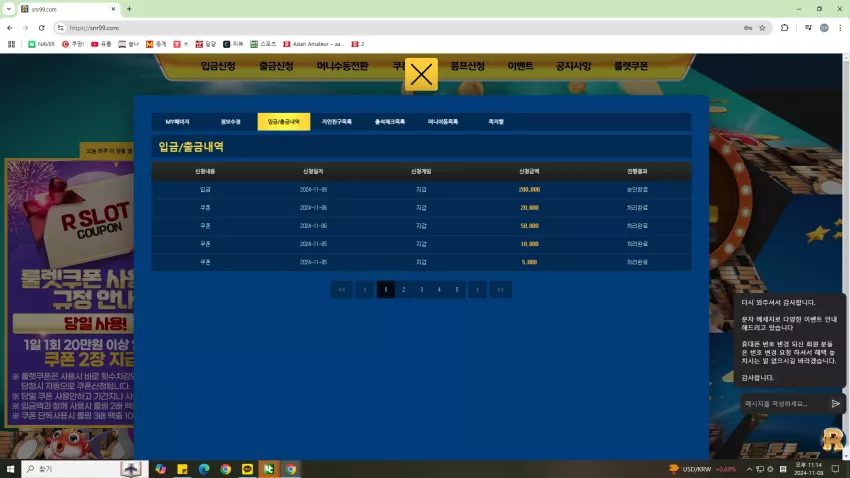Image resolution: width=850 pixels, height=478 pixels.
Task: Switch to the 지인친구목록 tab
Action: (337, 122)
